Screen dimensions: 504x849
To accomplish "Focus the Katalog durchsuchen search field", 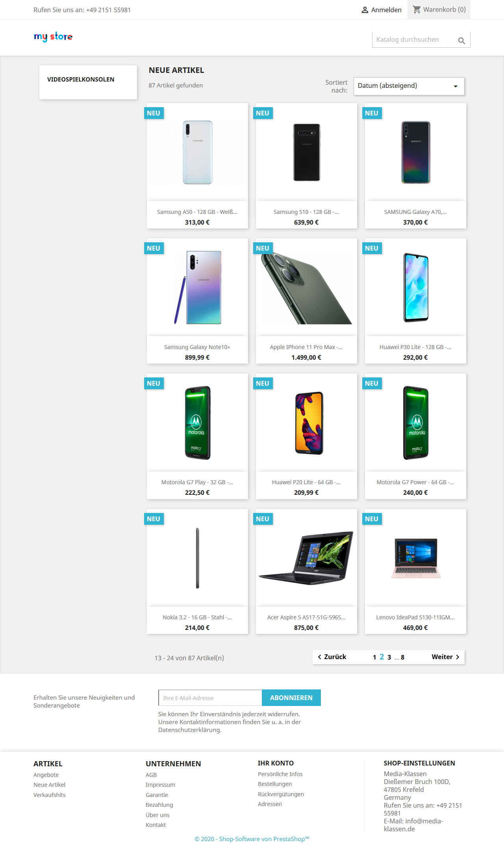I will 413,39.
